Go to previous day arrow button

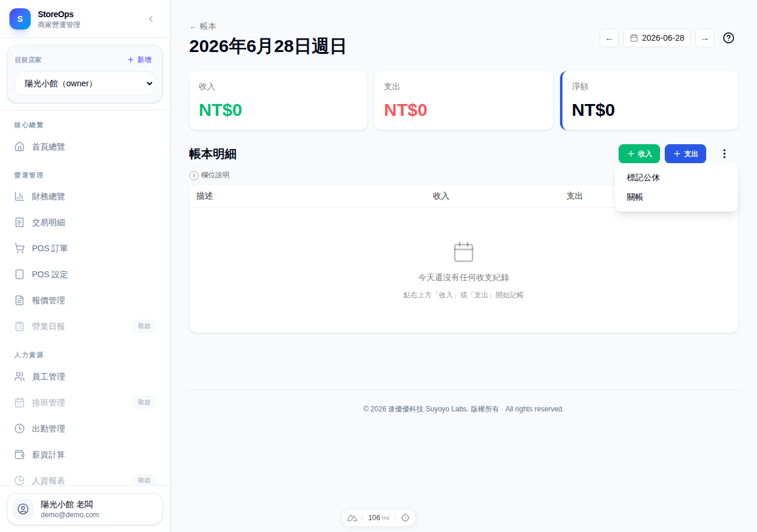tap(609, 38)
